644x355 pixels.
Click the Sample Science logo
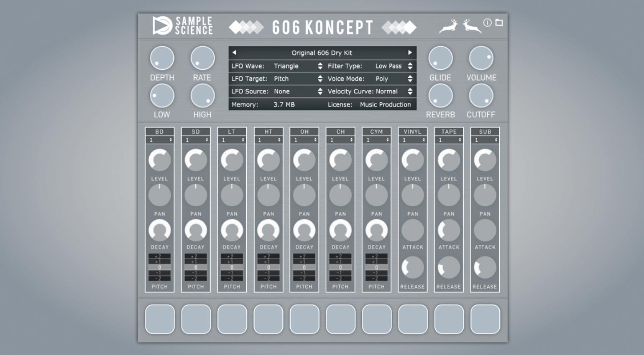pos(182,25)
